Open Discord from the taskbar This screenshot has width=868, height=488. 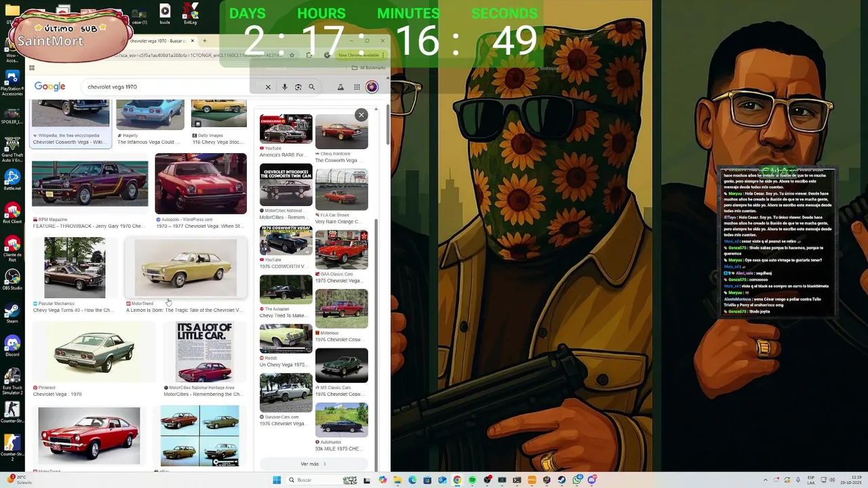click(592, 480)
